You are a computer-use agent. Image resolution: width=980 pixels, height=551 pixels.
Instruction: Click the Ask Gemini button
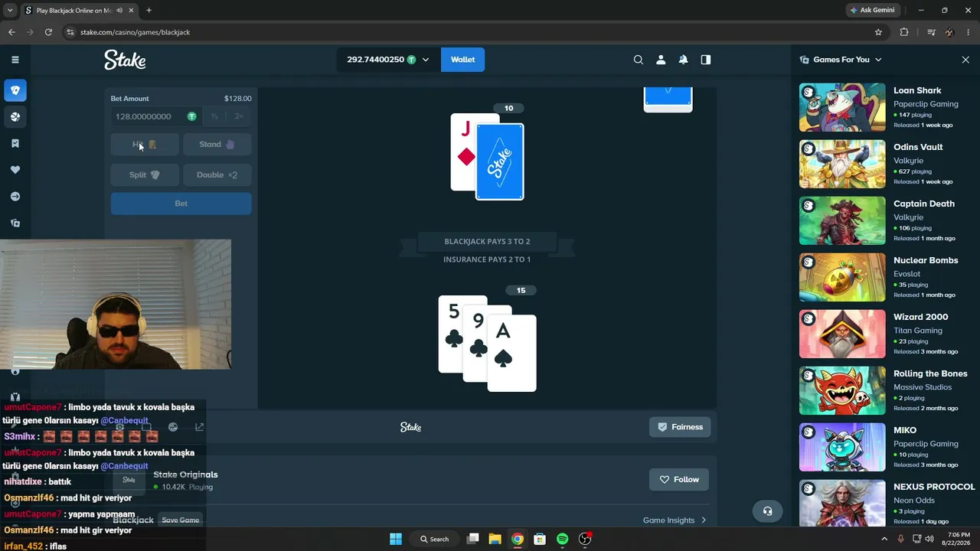tap(872, 10)
